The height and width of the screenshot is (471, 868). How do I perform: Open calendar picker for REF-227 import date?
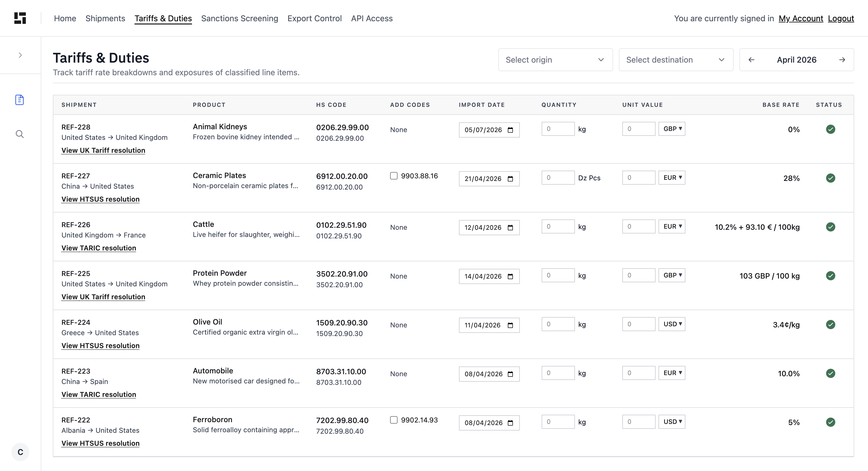click(x=510, y=179)
